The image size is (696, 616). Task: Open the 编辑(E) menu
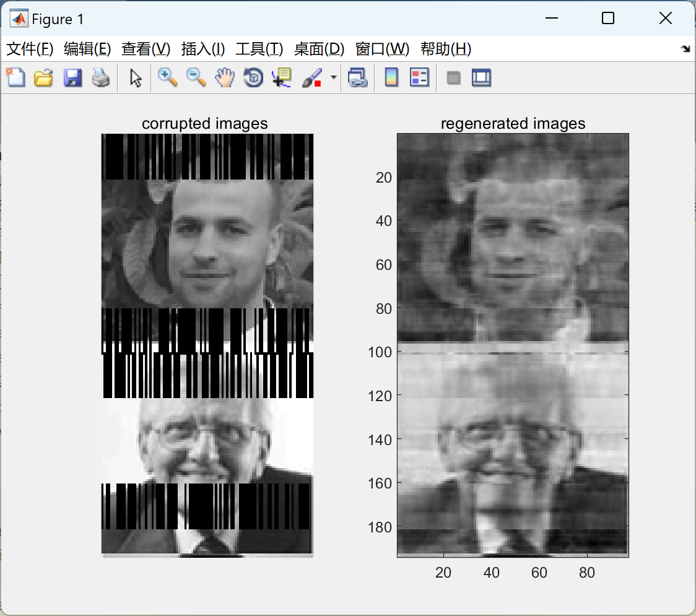(87, 49)
